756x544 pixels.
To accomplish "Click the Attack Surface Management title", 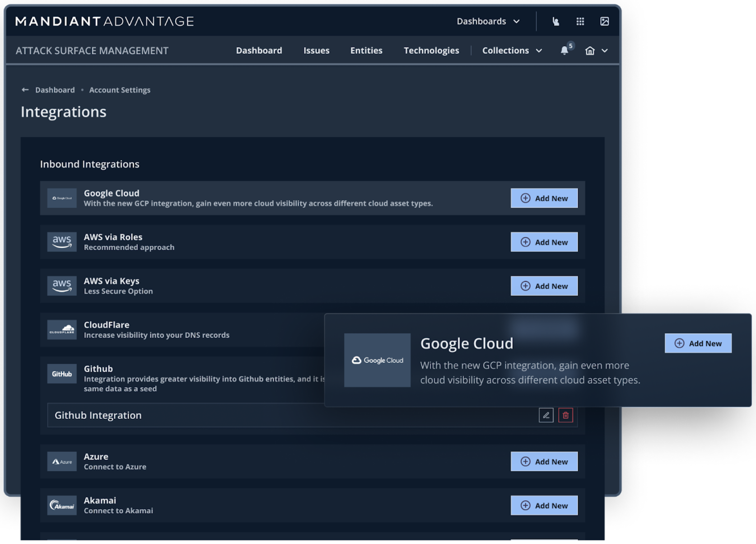I will (92, 51).
